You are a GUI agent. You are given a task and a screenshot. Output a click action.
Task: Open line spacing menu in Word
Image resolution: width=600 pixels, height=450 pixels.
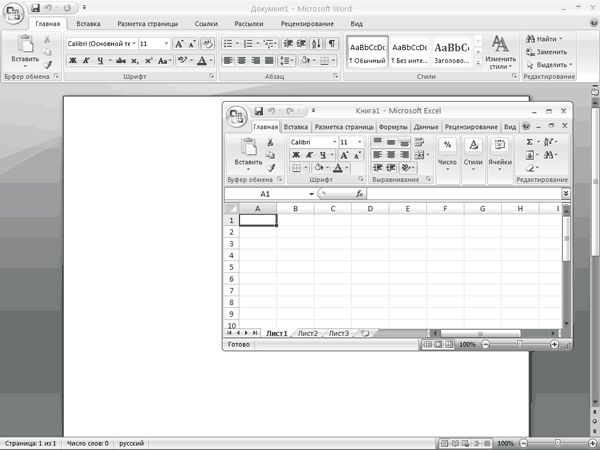286,60
